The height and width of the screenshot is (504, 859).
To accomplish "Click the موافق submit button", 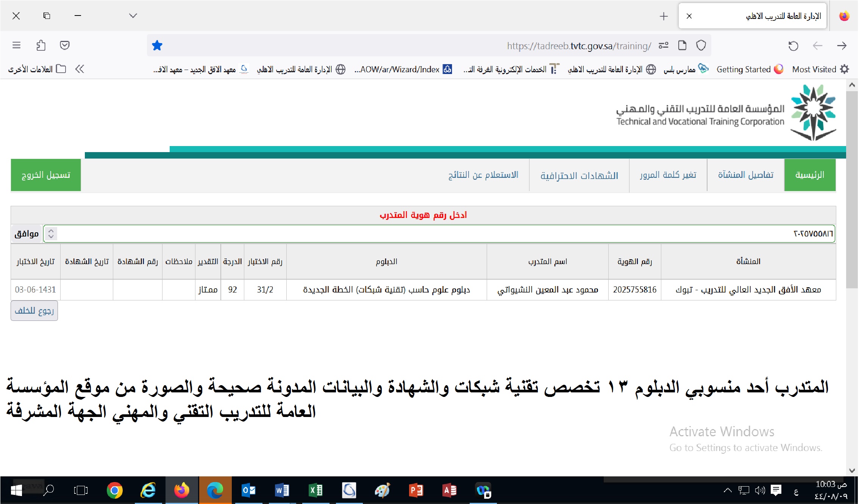I will click(27, 233).
